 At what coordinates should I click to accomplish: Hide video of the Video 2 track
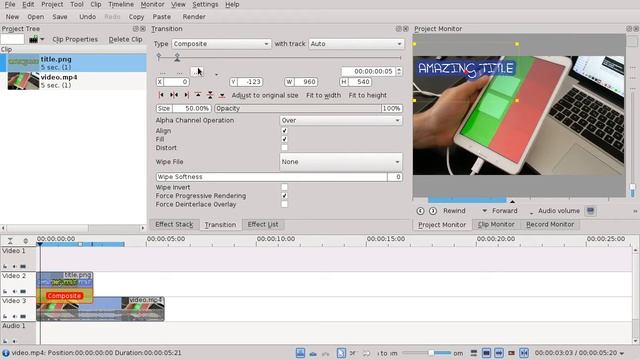[23, 291]
